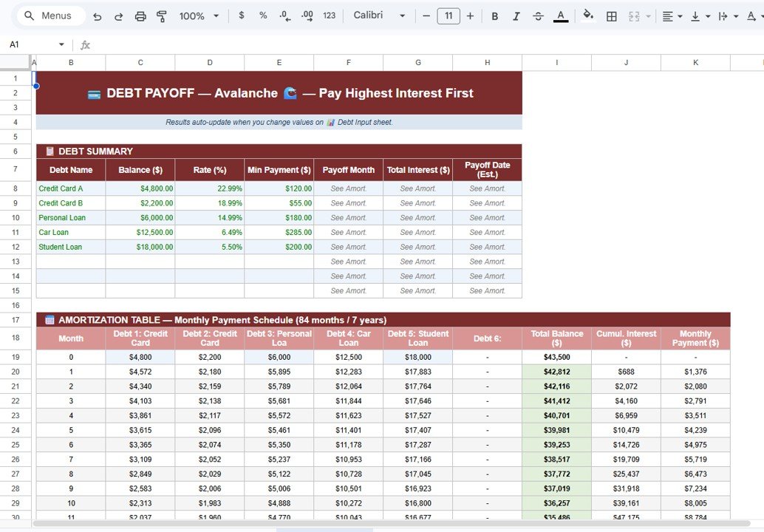Toggle bold formatting
This screenshot has height=532, width=764.
tap(495, 16)
